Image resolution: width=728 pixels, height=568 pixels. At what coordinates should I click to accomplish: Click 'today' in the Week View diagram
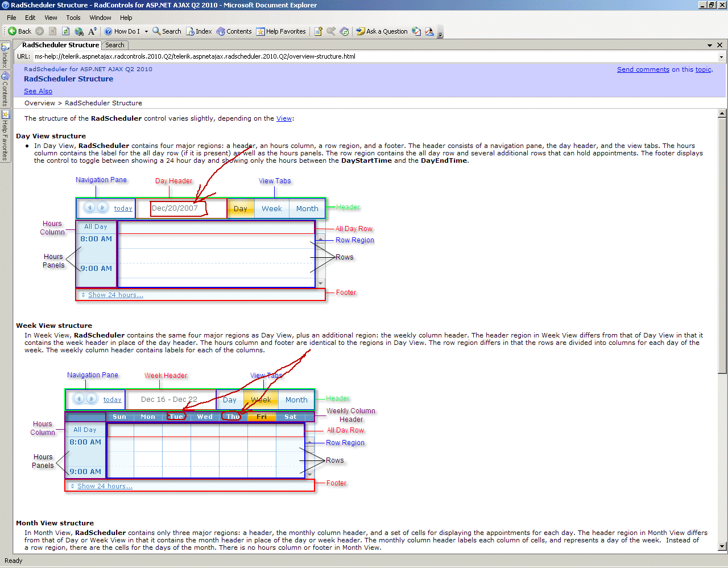(x=113, y=400)
